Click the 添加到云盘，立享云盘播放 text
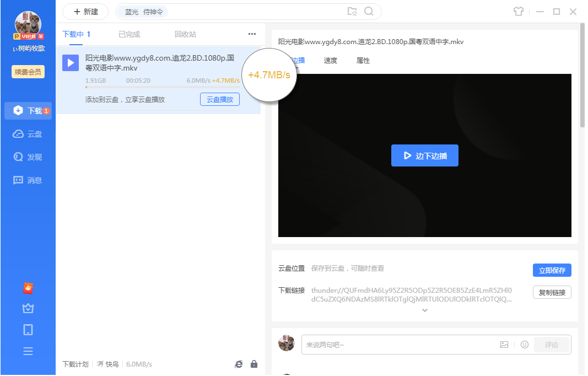Screen dimensions: 588x376 click(125, 99)
